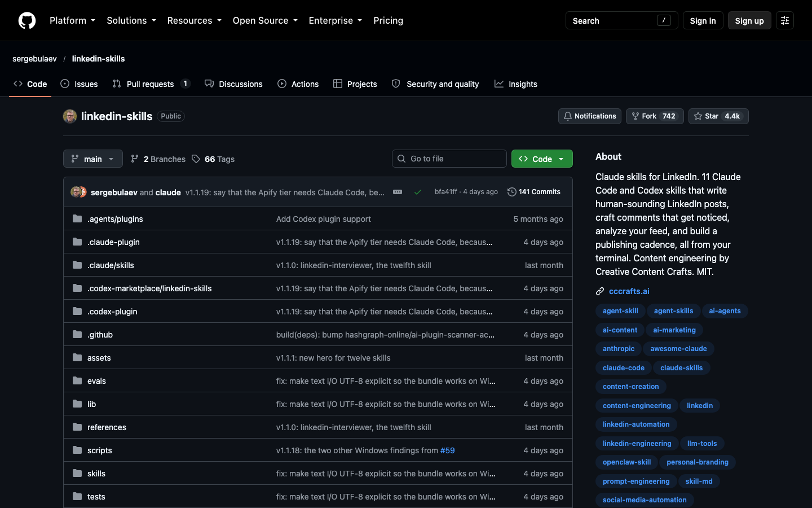The image size is (812, 508).
Task: Open the Issues tab
Action: click(x=79, y=84)
